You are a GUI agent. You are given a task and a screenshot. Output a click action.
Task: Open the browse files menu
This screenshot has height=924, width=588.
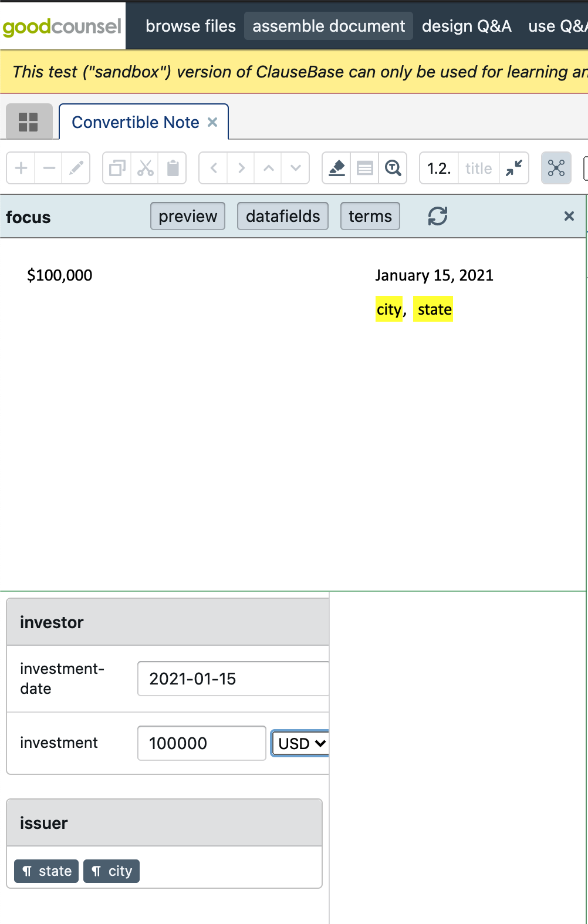191,26
